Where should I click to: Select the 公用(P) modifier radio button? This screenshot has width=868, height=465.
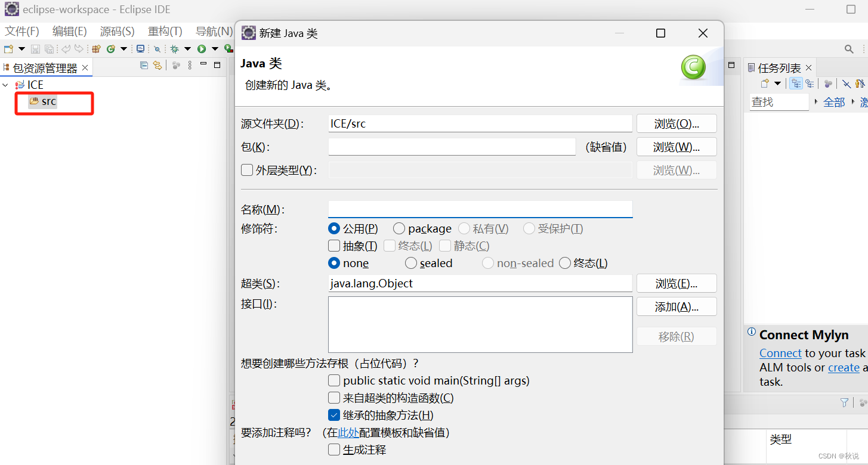(x=334, y=228)
